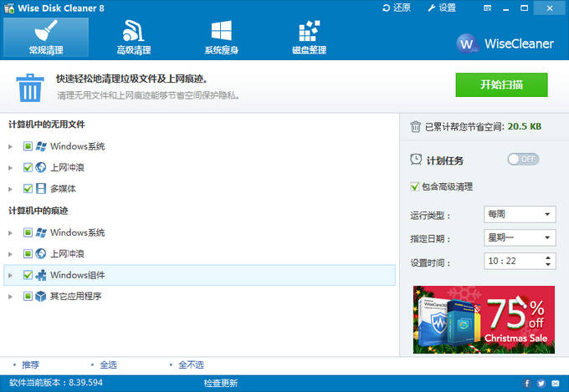
Task: Click the 开始扫描 button
Action: [x=501, y=85]
